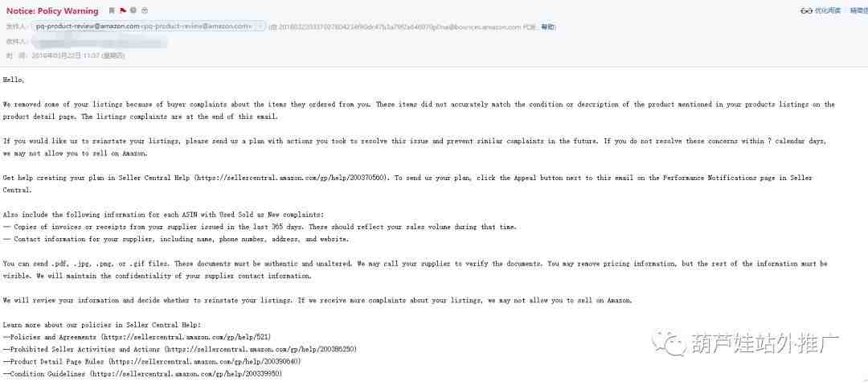Enable the glasses reading-optimize mode

pyautogui.click(x=806, y=10)
